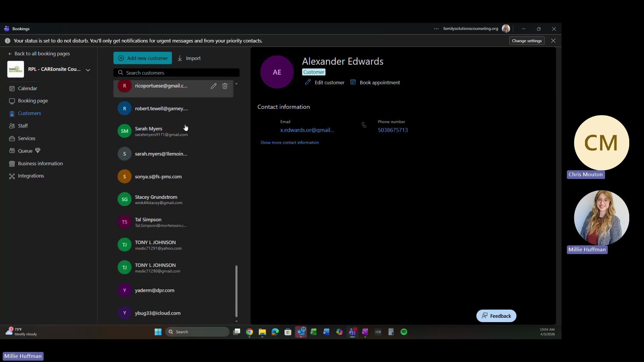This screenshot has height=362, width=644.
Task: Open the Queue section
Action: (x=25, y=151)
